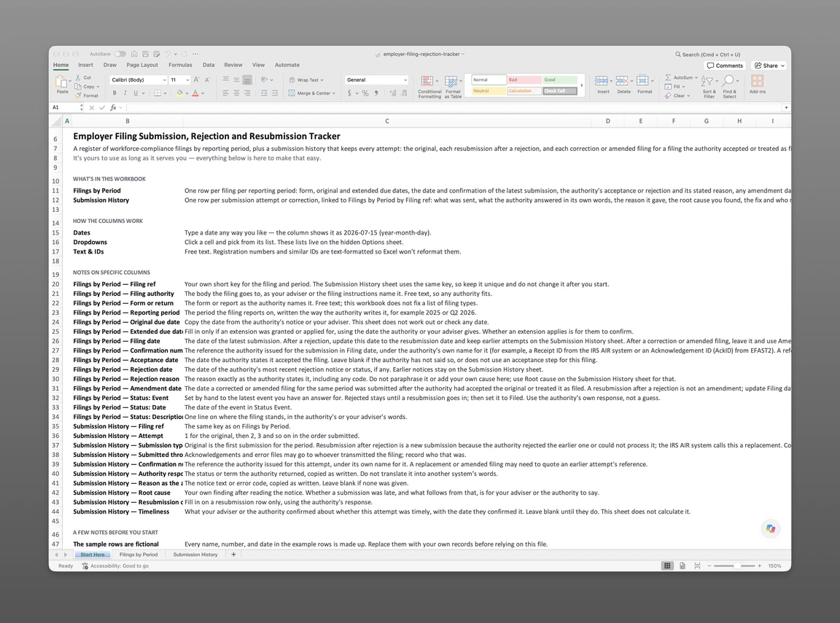This screenshot has height=623, width=840.
Task: Open the Data ribbon tab
Action: click(x=209, y=65)
